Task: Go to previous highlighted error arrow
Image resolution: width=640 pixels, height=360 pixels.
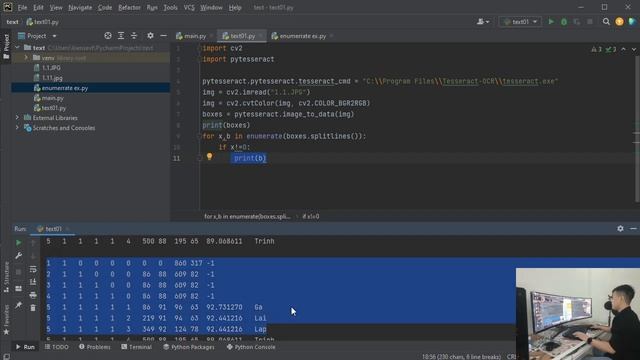Action: coord(623,49)
